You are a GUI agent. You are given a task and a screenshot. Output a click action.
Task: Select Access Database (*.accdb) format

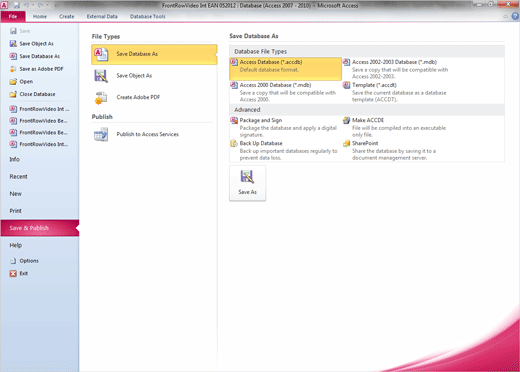click(285, 69)
